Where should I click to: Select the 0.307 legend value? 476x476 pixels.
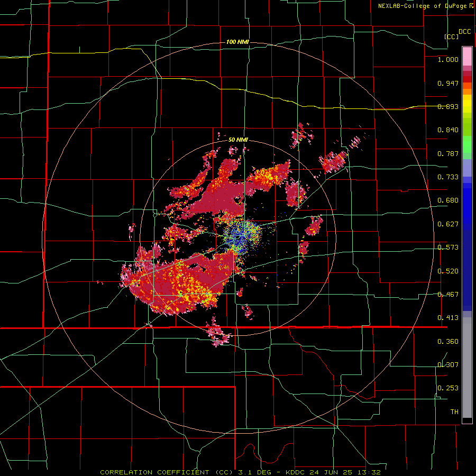pyautogui.click(x=448, y=364)
